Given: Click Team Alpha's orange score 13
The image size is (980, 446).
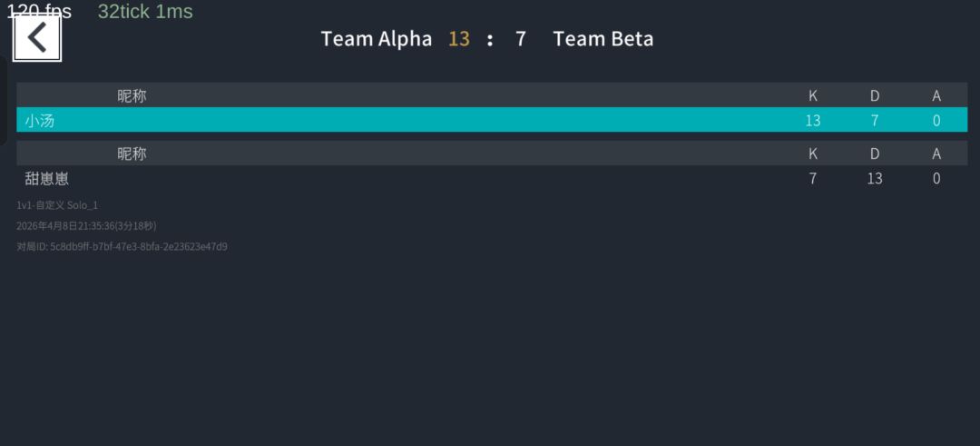Looking at the screenshot, I should (x=459, y=39).
